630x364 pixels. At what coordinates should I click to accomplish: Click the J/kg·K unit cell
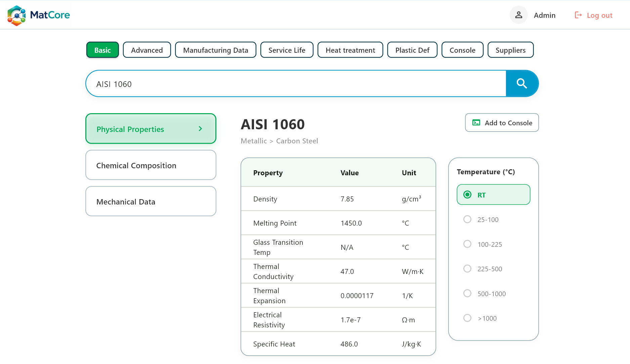click(x=411, y=344)
